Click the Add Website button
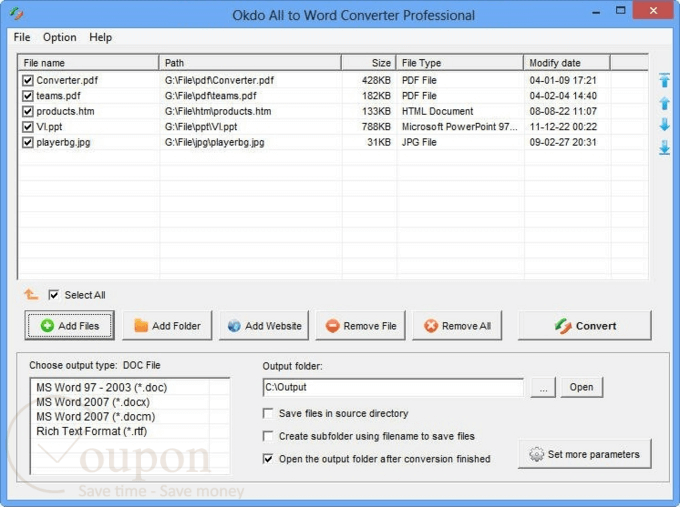 (x=264, y=325)
